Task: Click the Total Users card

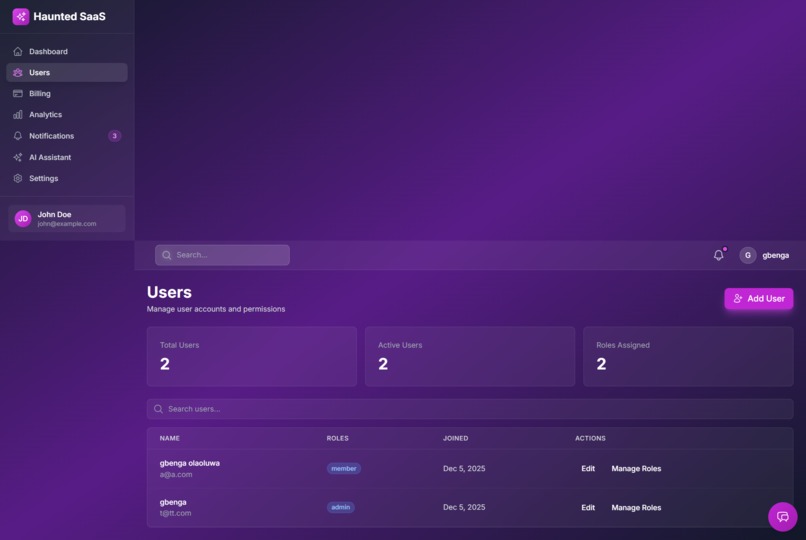Action: click(x=252, y=357)
